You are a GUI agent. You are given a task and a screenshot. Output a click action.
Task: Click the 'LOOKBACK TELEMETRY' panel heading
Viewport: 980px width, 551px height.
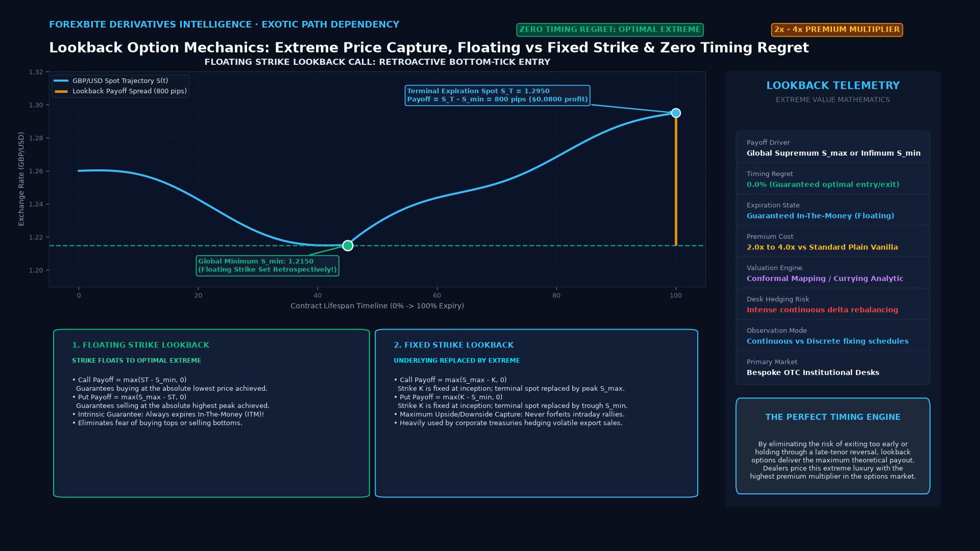point(833,86)
